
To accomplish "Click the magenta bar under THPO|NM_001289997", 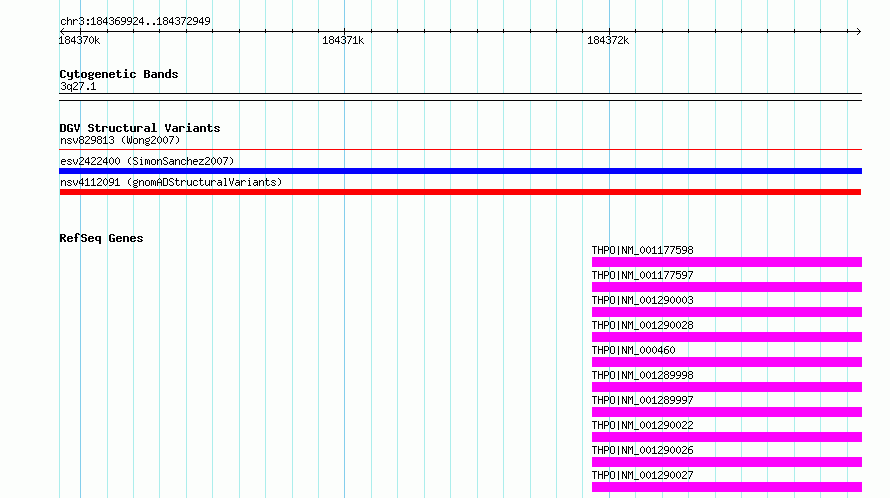I will [727, 412].
